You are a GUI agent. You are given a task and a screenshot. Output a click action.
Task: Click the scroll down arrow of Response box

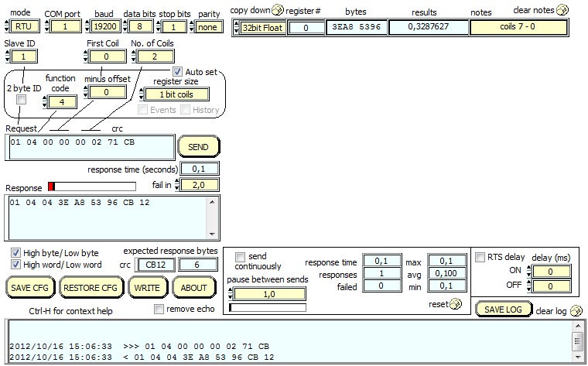coord(212,234)
